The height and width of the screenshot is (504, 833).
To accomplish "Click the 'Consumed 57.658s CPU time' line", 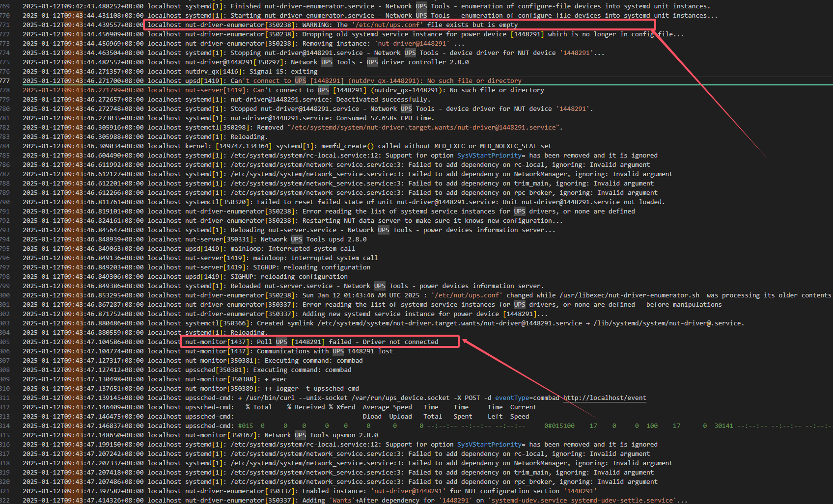I will (228, 118).
